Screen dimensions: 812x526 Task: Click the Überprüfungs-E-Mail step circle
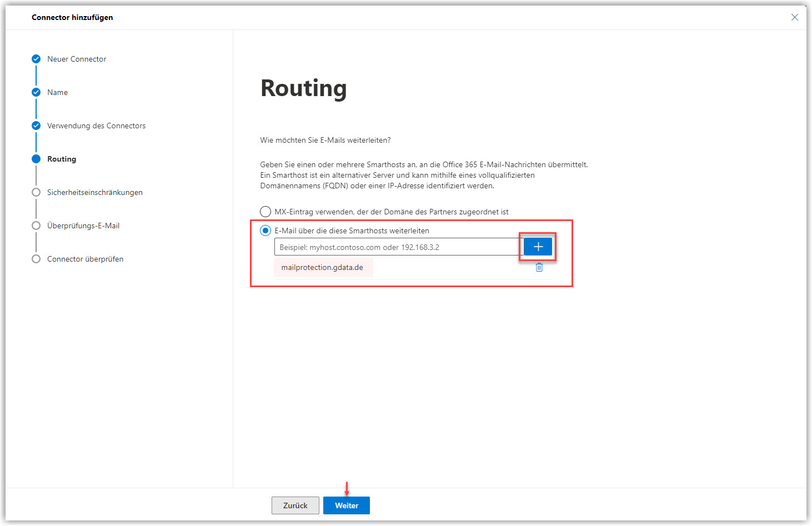(x=36, y=226)
